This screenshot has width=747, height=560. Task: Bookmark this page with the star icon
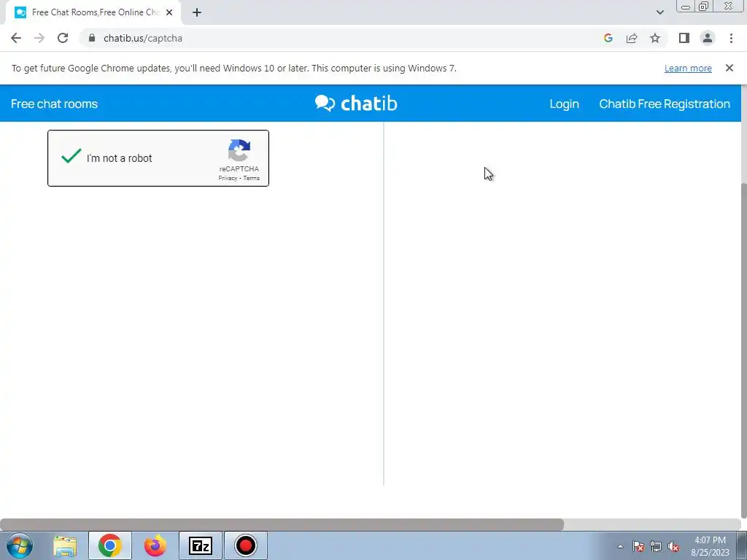click(x=655, y=38)
